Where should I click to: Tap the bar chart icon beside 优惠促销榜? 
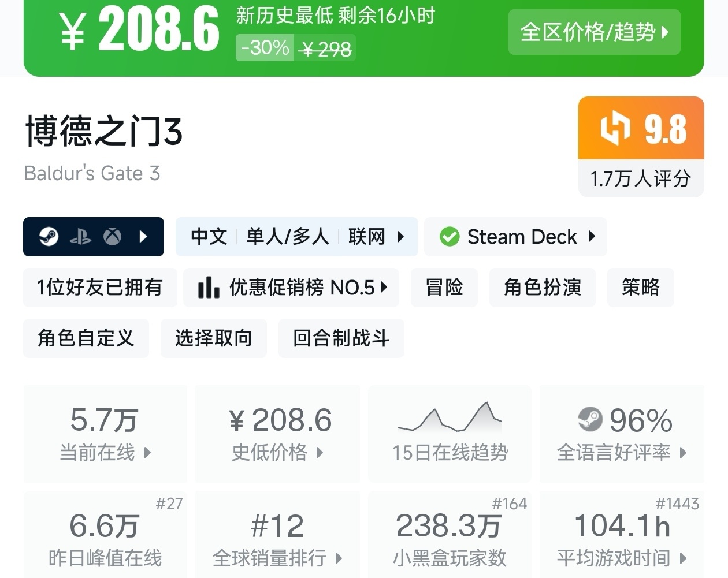[209, 287]
